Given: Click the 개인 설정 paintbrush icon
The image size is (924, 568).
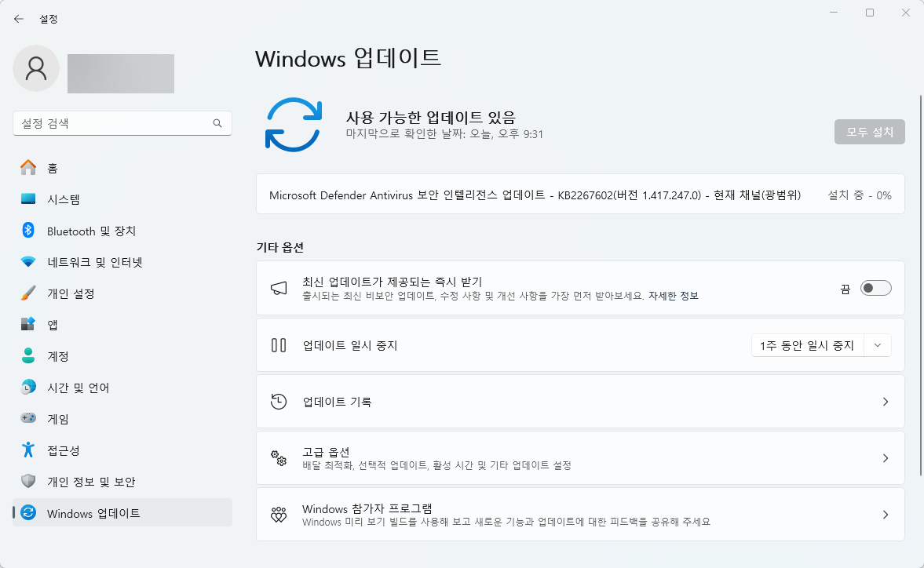Looking at the screenshot, I should pyautogui.click(x=28, y=293).
